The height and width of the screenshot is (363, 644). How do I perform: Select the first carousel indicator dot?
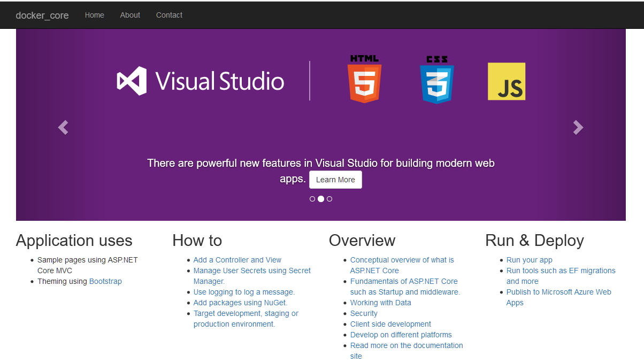[x=312, y=199]
